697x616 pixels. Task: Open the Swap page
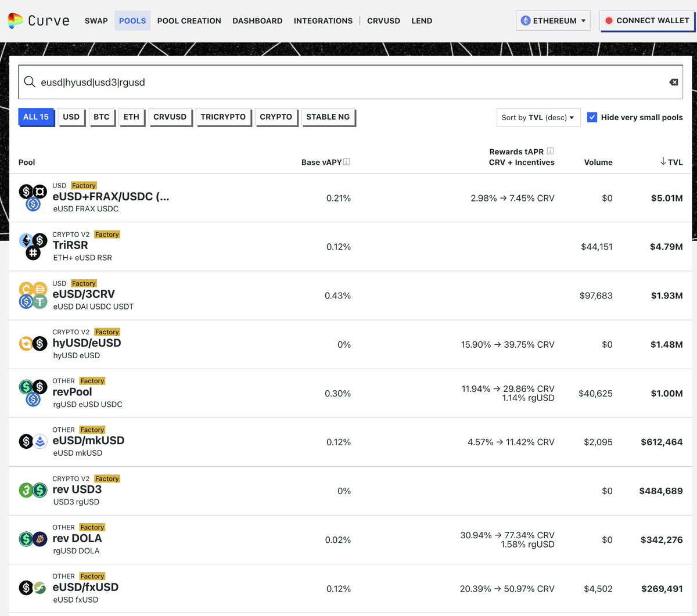(96, 20)
